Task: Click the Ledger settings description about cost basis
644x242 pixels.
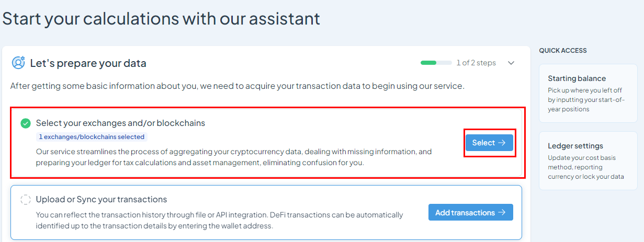Action: point(586,167)
